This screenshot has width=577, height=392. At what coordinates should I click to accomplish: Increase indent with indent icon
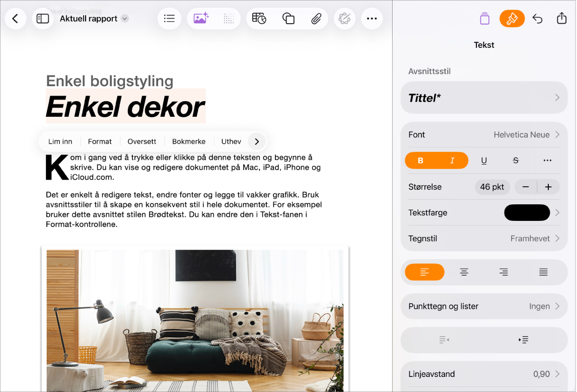pos(523,340)
